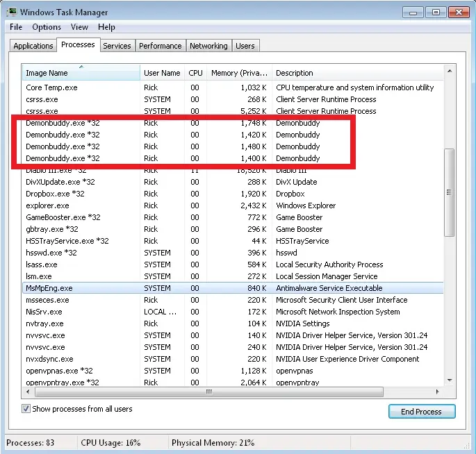Switch to the Users tab
This screenshot has height=454, width=476.
click(245, 46)
